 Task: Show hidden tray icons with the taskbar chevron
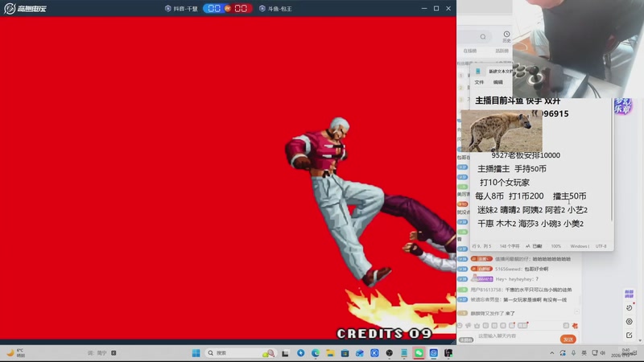pos(552,353)
